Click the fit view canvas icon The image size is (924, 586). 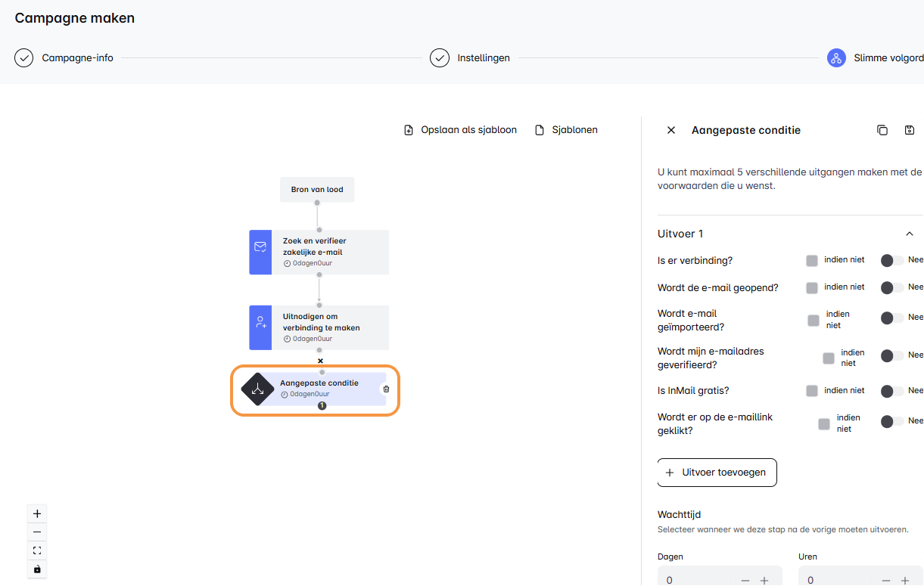click(x=37, y=550)
